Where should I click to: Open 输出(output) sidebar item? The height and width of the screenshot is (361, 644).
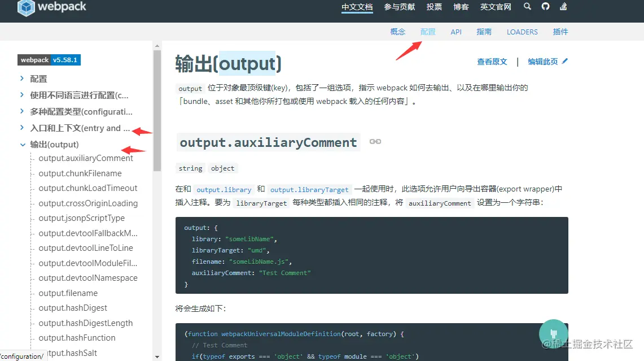pos(54,145)
